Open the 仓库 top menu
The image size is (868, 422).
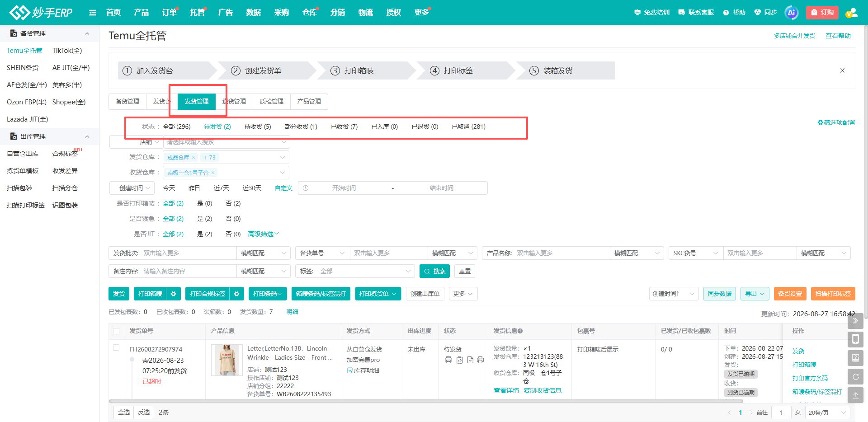click(310, 12)
